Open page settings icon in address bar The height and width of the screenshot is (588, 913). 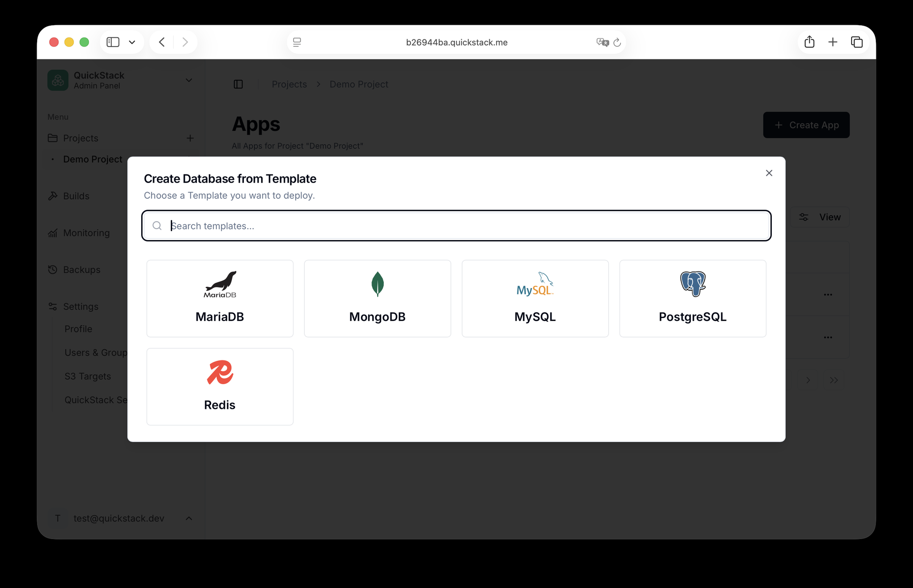click(x=297, y=42)
